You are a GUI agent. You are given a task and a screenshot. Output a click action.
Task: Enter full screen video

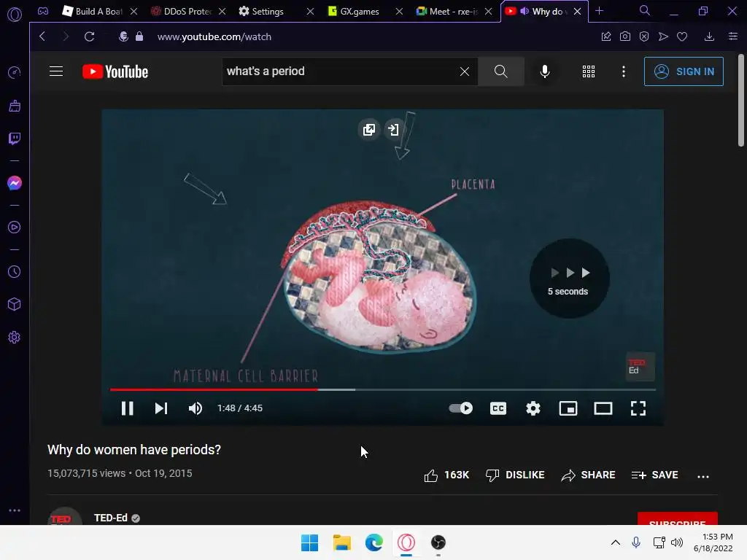[x=638, y=408]
